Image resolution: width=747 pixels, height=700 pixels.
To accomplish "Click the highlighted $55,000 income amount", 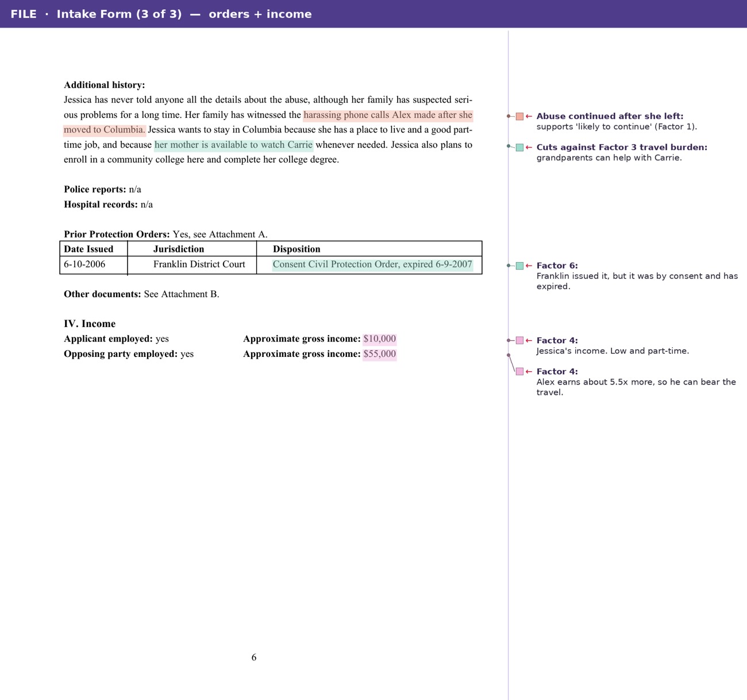I will coord(379,354).
